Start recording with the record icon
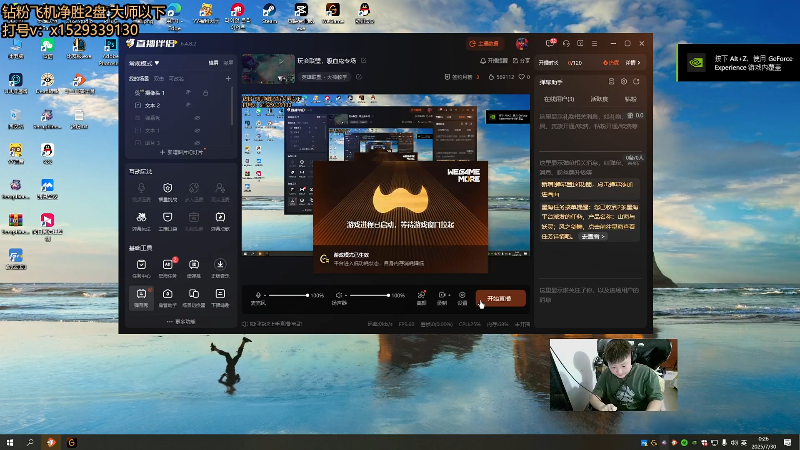Image resolution: width=800 pixels, height=450 pixels. pyautogui.click(x=441, y=295)
